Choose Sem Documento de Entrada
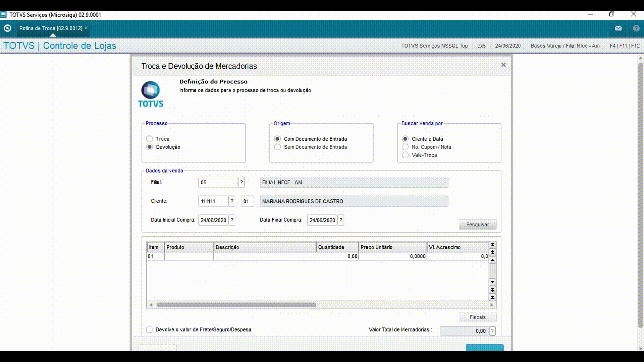Image resolution: width=644 pixels, height=362 pixels. pyautogui.click(x=277, y=147)
